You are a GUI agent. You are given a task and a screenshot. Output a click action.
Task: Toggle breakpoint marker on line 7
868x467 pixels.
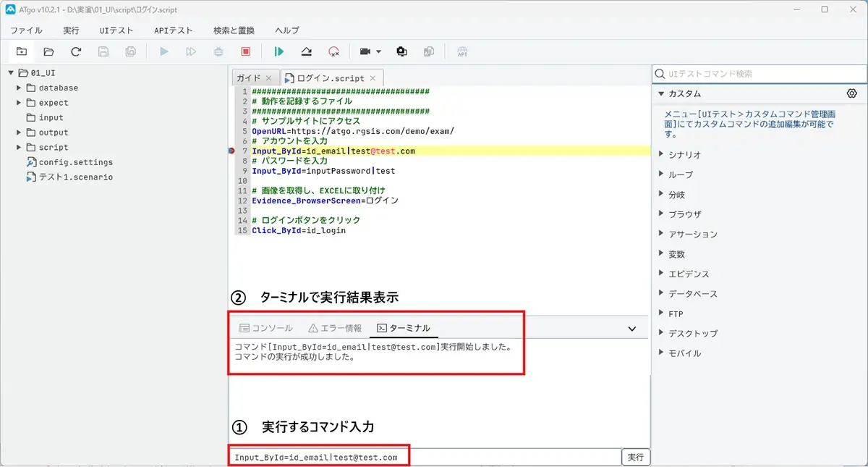pos(231,151)
